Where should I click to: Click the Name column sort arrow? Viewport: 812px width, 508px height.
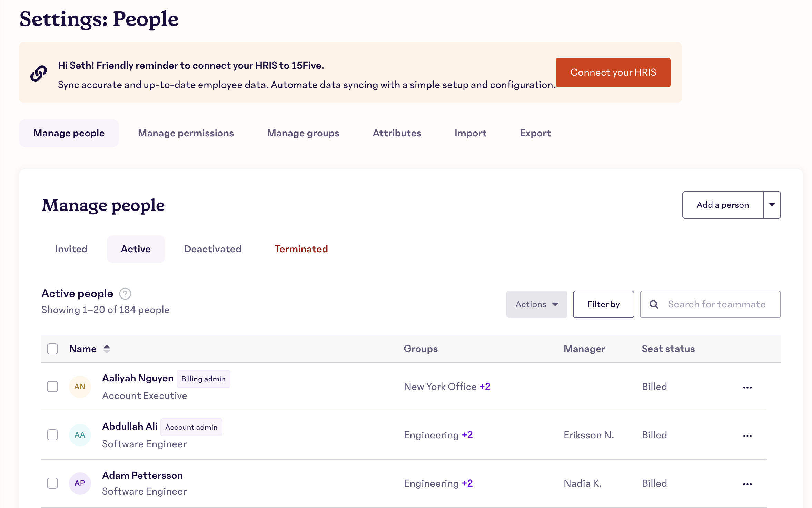107,349
